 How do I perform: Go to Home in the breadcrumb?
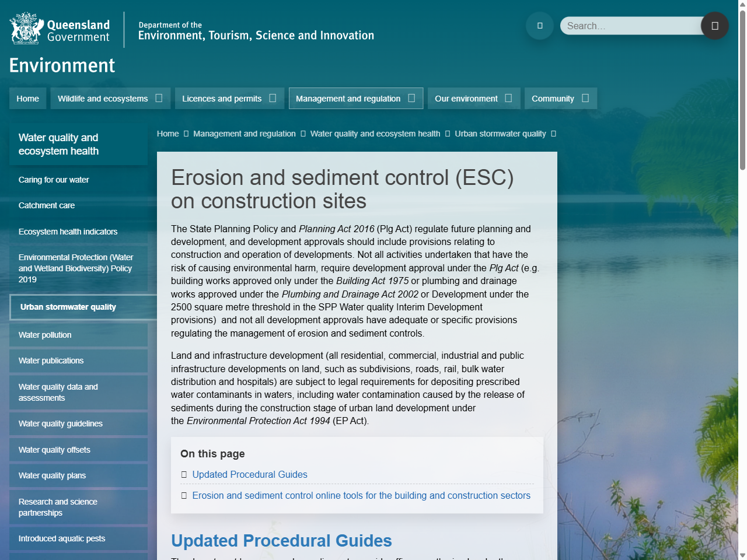click(168, 134)
